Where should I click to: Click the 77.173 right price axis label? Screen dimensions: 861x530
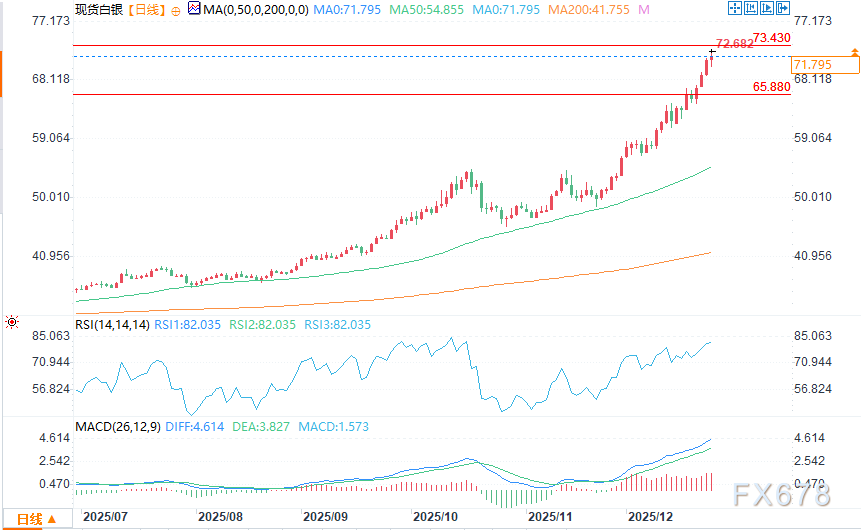pyautogui.click(x=813, y=21)
